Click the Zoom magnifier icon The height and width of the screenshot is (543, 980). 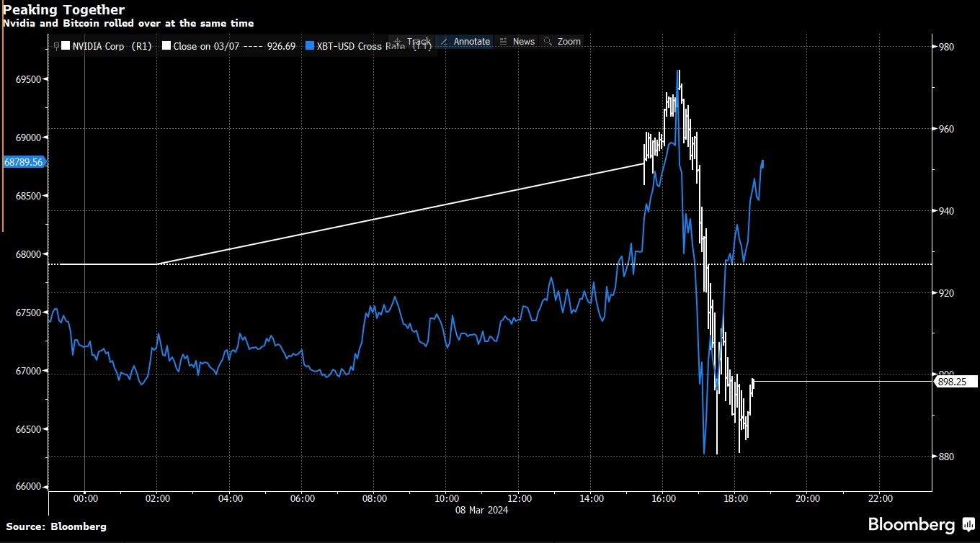(548, 42)
